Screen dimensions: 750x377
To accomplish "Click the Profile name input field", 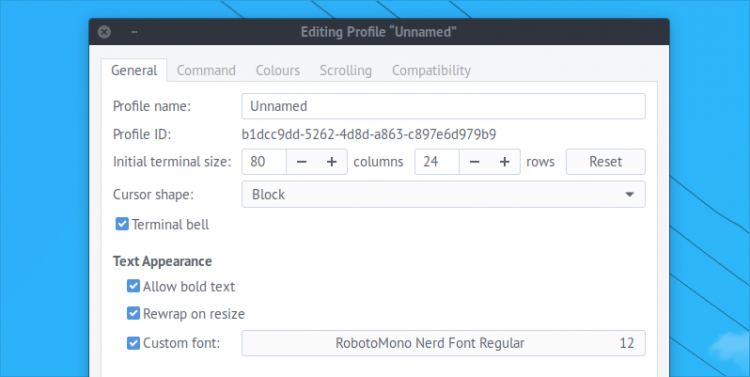I will click(x=443, y=106).
